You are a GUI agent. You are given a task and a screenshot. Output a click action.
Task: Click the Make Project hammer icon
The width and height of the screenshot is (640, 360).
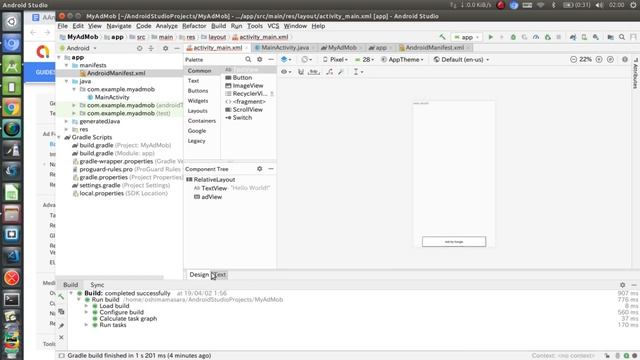[x=442, y=37]
